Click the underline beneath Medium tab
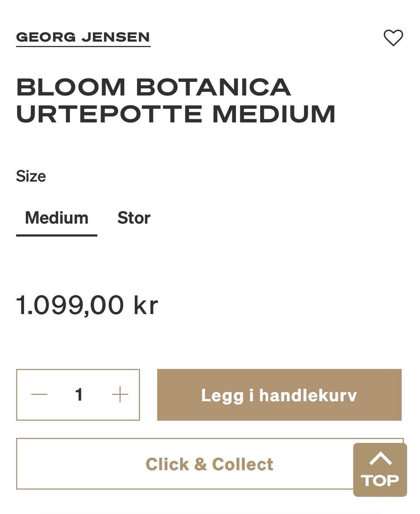The image size is (420, 514). coord(56,235)
